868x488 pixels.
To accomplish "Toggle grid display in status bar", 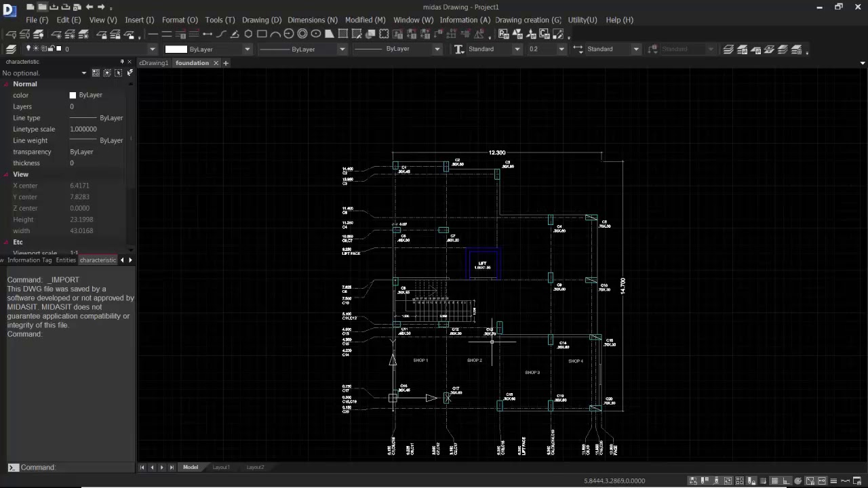I will pos(774,481).
